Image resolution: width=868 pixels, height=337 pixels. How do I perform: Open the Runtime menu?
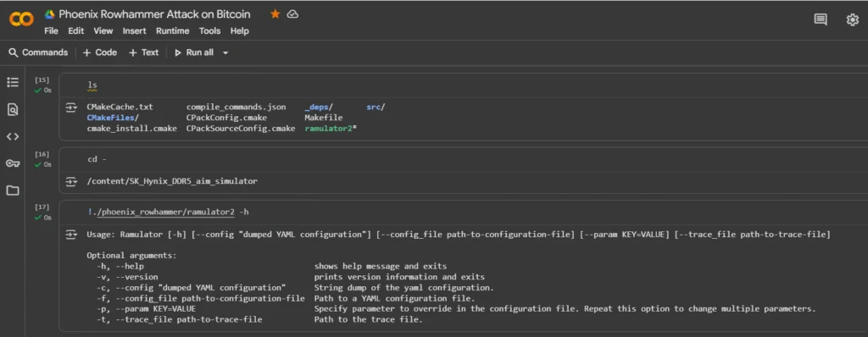(x=172, y=31)
